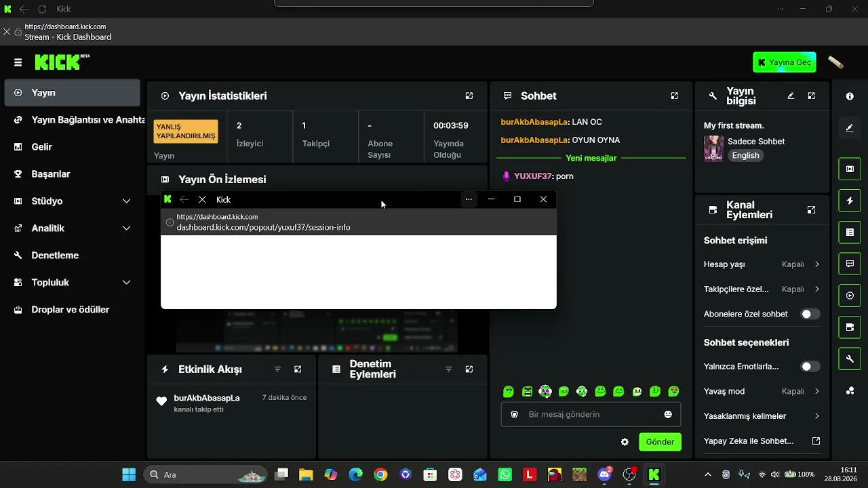868x488 pixels.
Task: Go to the Gelir page
Action: (73, 147)
